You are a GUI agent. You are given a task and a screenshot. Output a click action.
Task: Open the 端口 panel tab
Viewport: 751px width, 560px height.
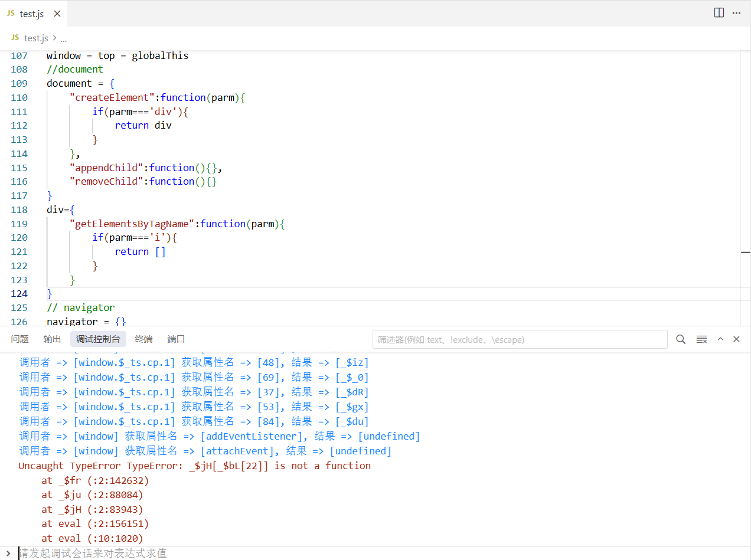(176, 339)
